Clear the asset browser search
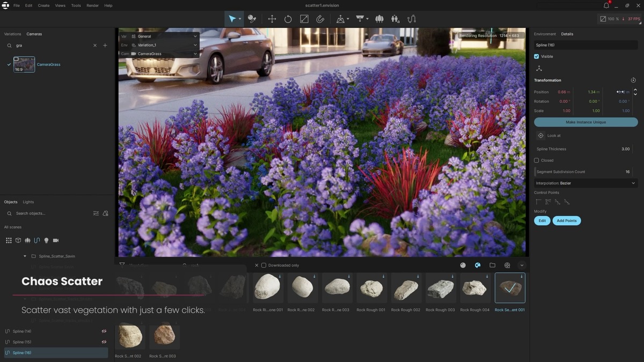 pos(256,265)
